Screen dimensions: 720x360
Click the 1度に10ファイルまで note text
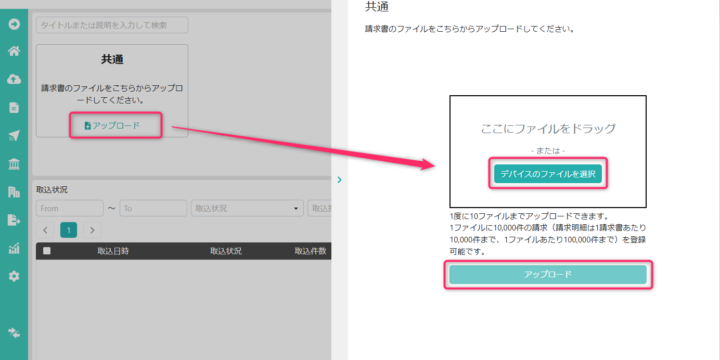pos(529,215)
